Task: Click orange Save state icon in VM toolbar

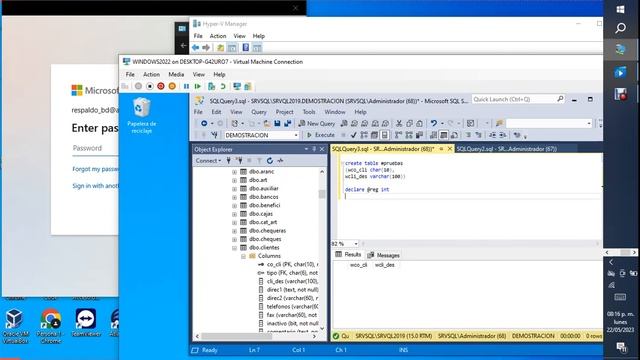Action: click(172, 87)
